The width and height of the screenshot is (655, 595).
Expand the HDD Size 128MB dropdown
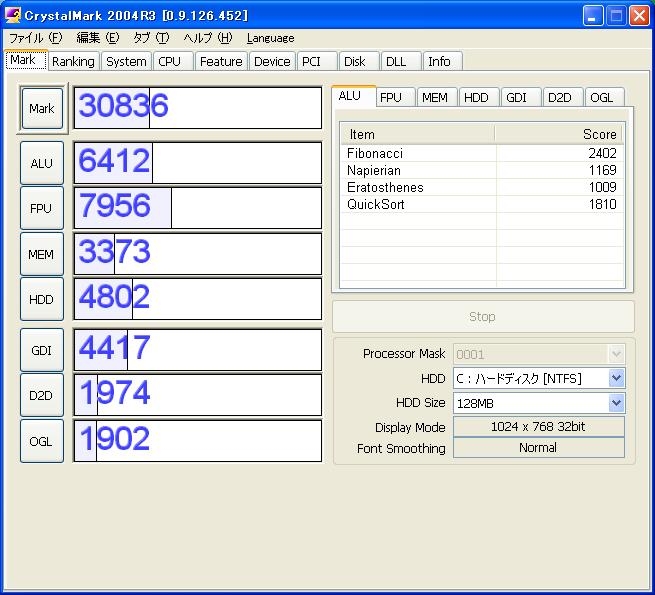[x=616, y=403]
